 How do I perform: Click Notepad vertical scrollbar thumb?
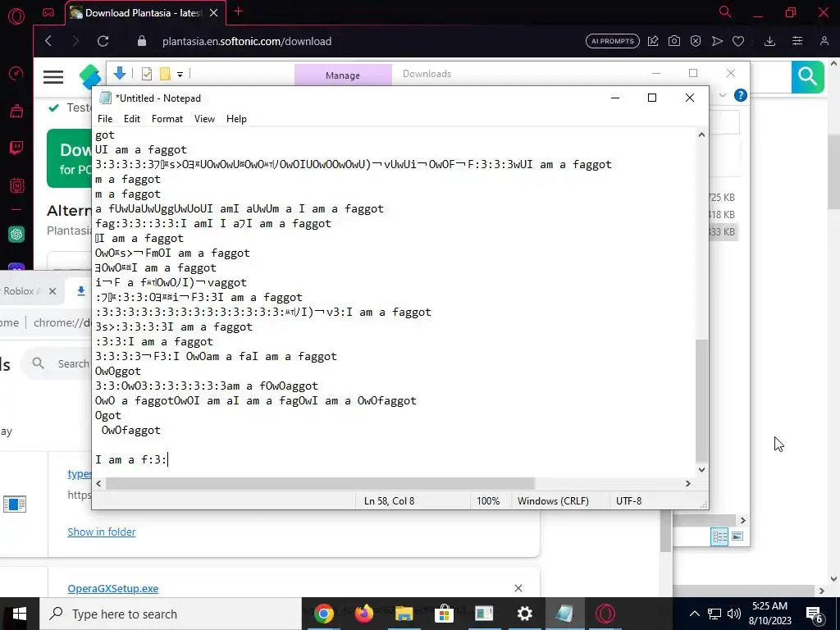[701, 400]
